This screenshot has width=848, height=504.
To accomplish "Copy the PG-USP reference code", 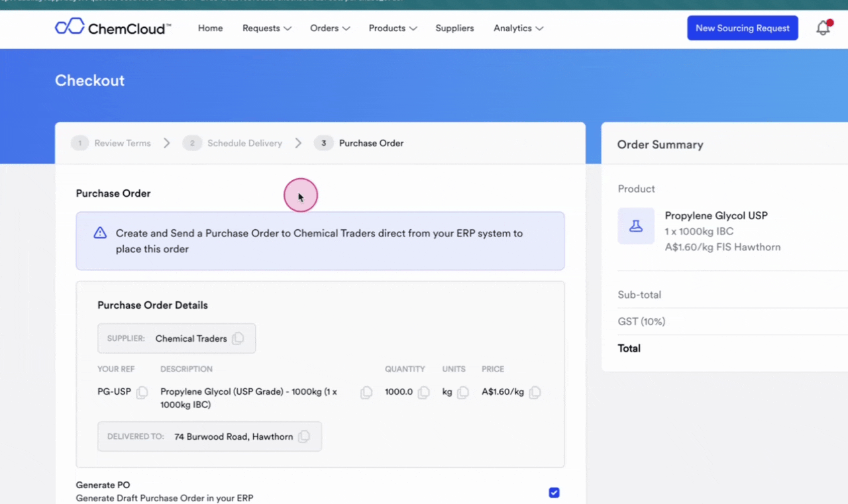I will tap(142, 392).
